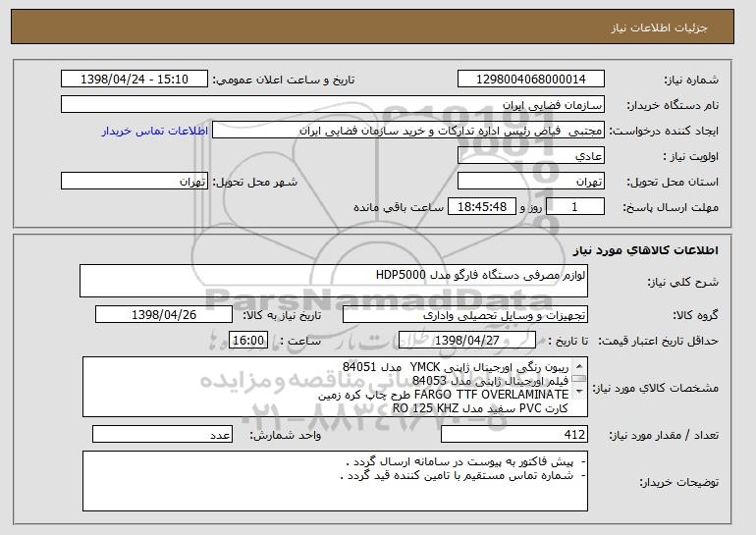Click the unit field عدد

[x=162, y=434]
